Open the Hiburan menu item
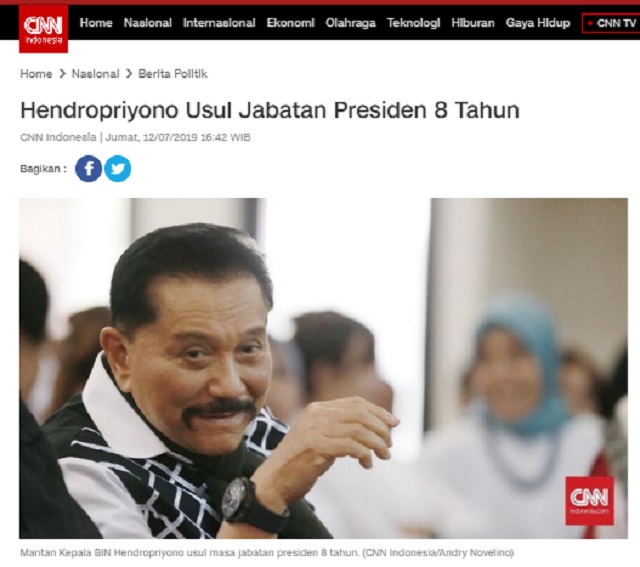This screenshot has width=640, height=567. pos(473,23)
